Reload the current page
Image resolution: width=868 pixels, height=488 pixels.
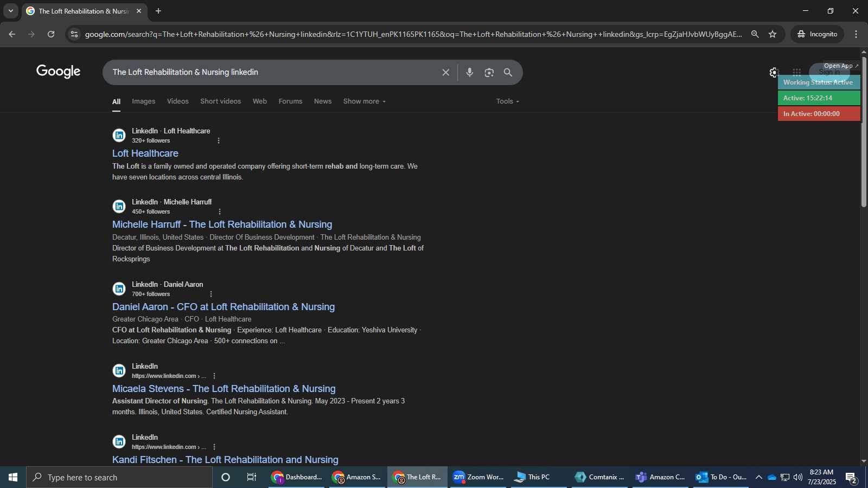(51, 34)
